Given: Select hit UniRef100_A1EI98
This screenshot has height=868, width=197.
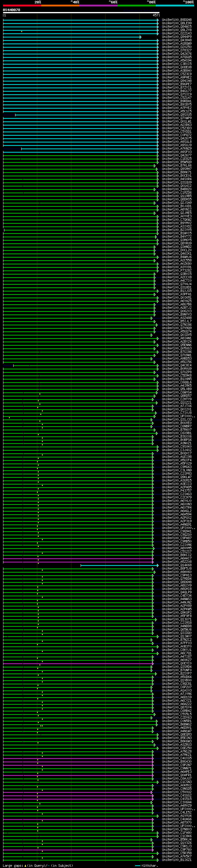Looking at the screenshot, I should [176, 457].
